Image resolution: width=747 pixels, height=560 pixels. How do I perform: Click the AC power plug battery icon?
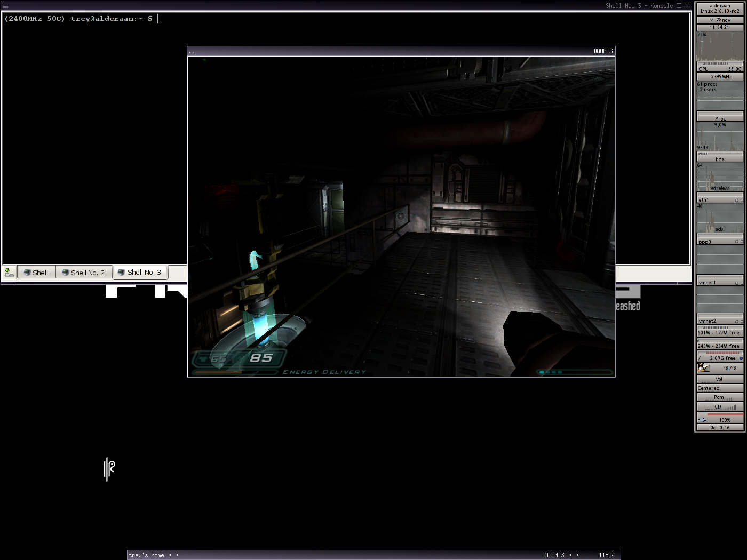click(x=703, y=420)
